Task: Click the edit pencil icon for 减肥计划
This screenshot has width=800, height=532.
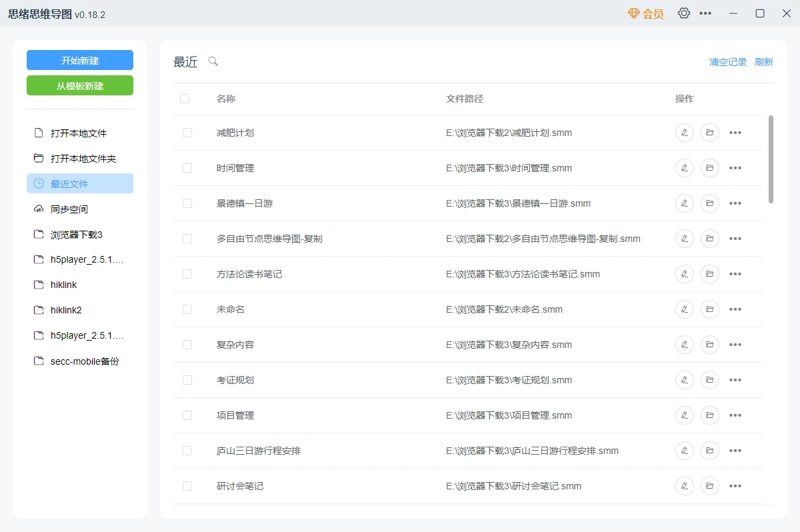Action: pyautogui.click(x=685, y=133)
